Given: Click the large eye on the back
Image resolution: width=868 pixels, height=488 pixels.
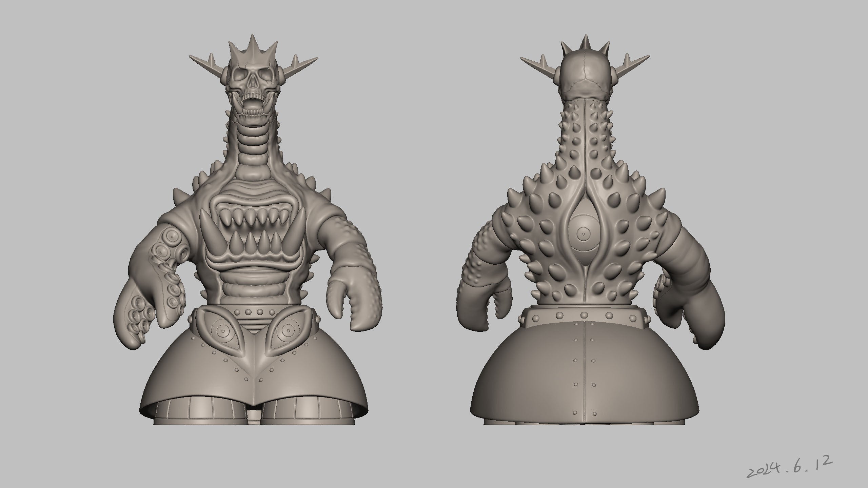Looking at the screenshot, I should (x=583, y=234).
